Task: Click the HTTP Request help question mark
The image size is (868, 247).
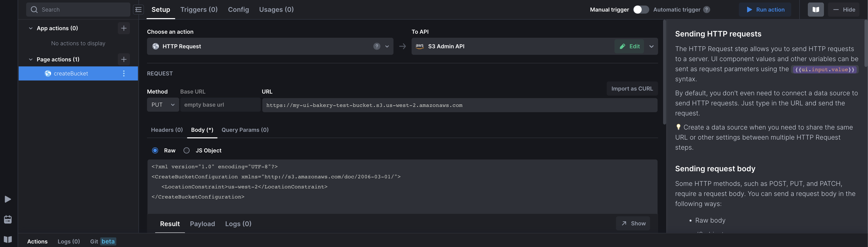Action: click(x=377, y=47)
